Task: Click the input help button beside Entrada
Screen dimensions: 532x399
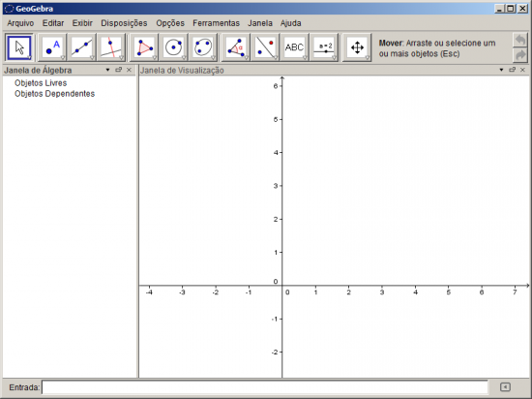Action: pos(505,387)
